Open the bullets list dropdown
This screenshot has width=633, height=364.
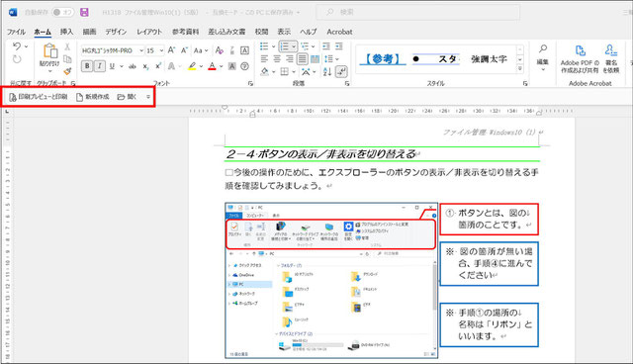pos(273,46)
